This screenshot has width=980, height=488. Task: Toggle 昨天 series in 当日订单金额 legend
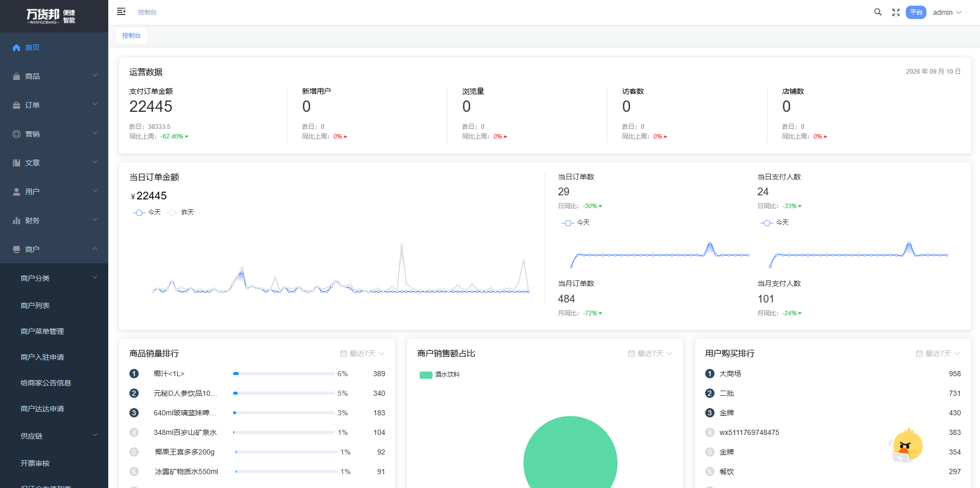pos(180,212)
